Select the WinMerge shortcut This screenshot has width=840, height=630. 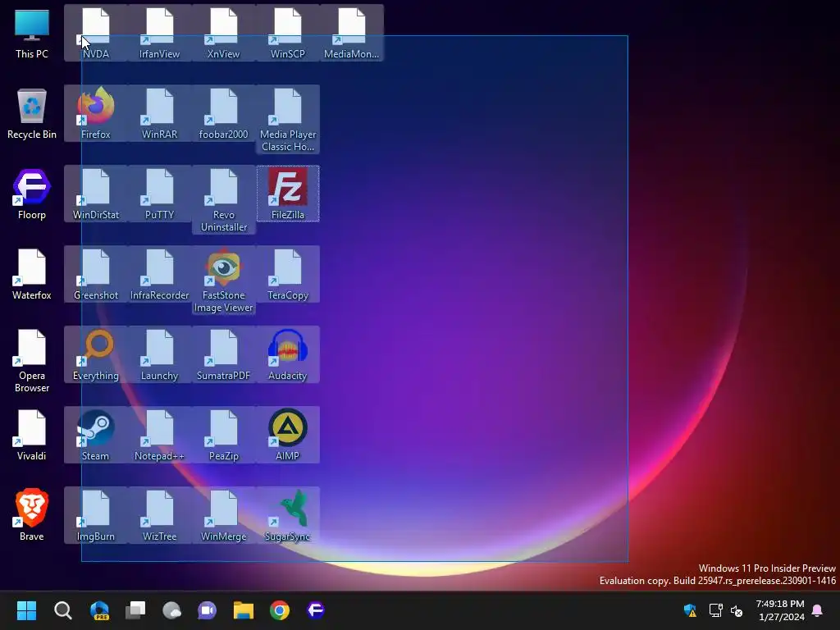(223, 515)
